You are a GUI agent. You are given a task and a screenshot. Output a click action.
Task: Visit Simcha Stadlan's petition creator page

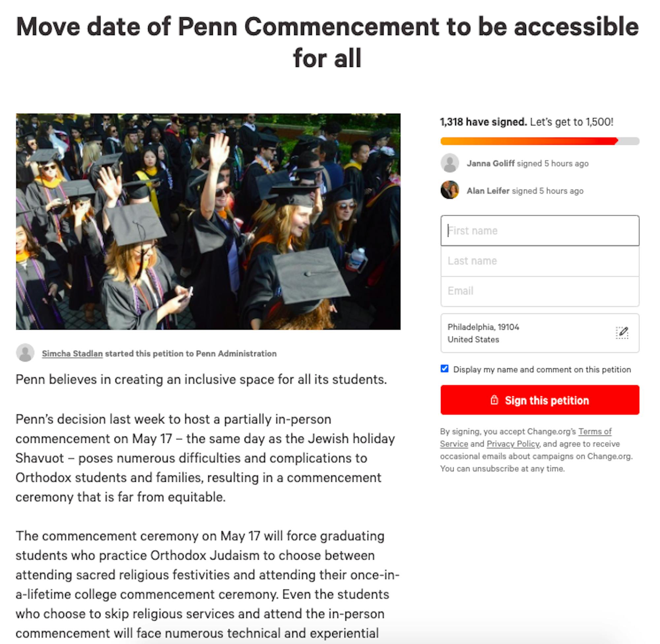(72, 353)
